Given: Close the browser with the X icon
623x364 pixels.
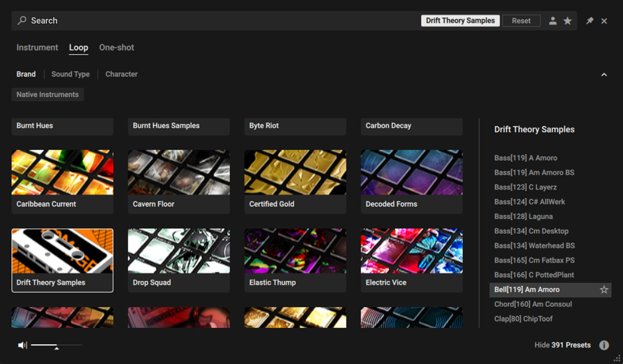Looking at the screenshot, I should click(x=604, y=20).
